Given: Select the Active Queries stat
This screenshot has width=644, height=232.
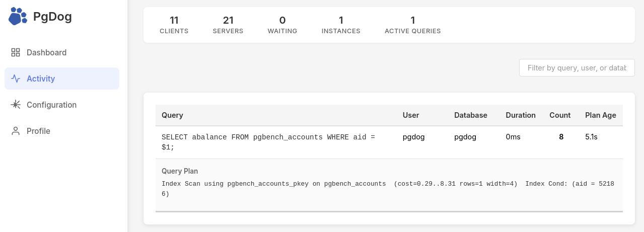Looking at the screenshot, I should pyautogui.click(x=412, y=25).
